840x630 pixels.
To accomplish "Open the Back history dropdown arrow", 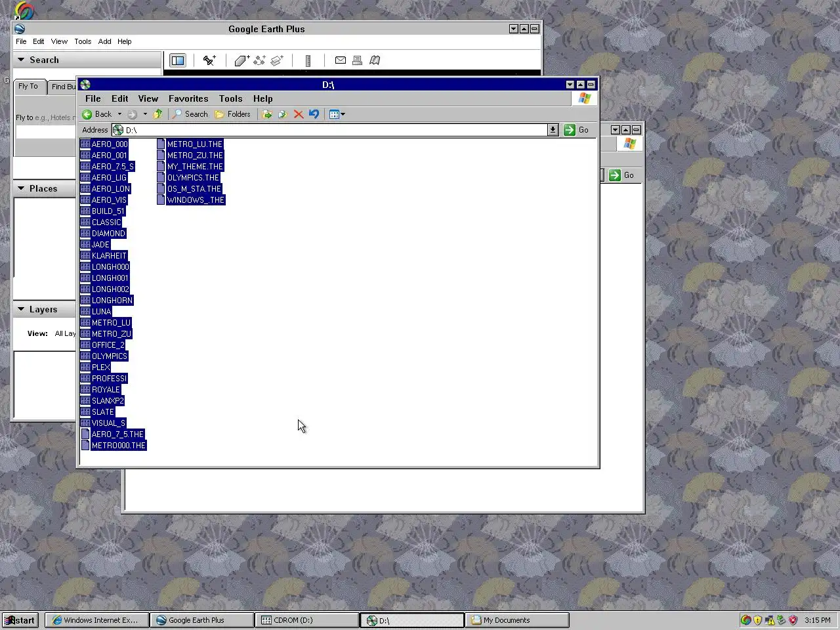I will point(119,114).
